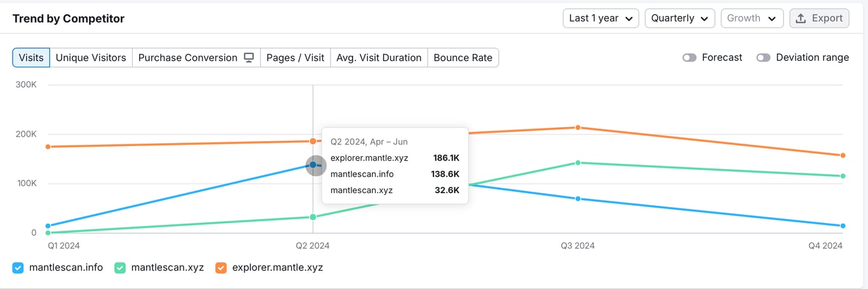
Task: Open the Growth dropdown
Action: pos(752,18)
